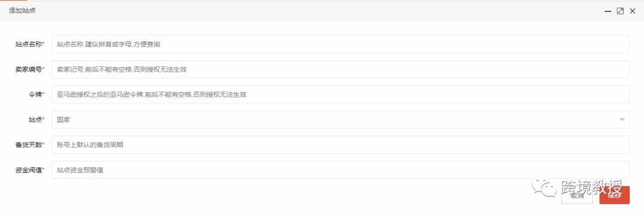Close the 添加站点 dialog with X
This screenshot has width=644, height=216.
pos(633,11)
